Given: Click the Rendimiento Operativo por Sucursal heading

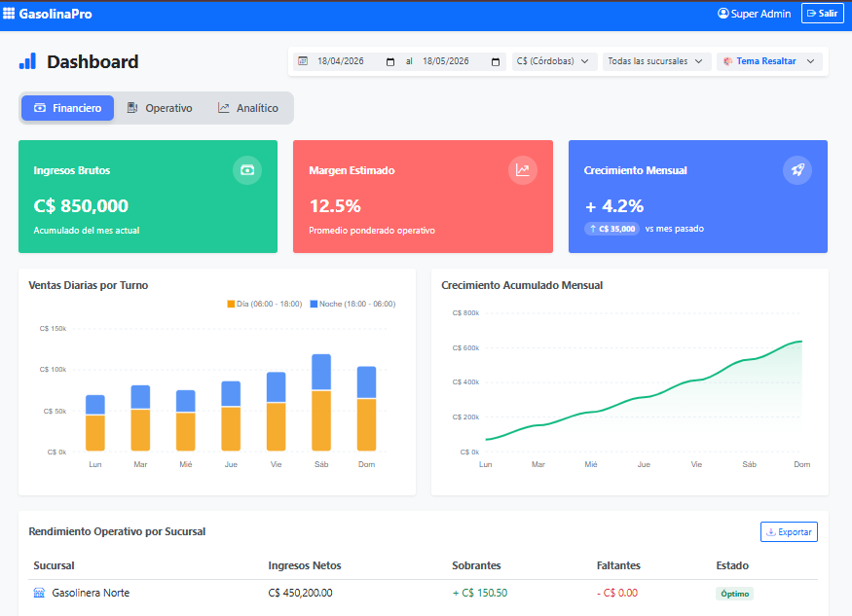Looking at the screenshot, I should (x=117, y=531).
